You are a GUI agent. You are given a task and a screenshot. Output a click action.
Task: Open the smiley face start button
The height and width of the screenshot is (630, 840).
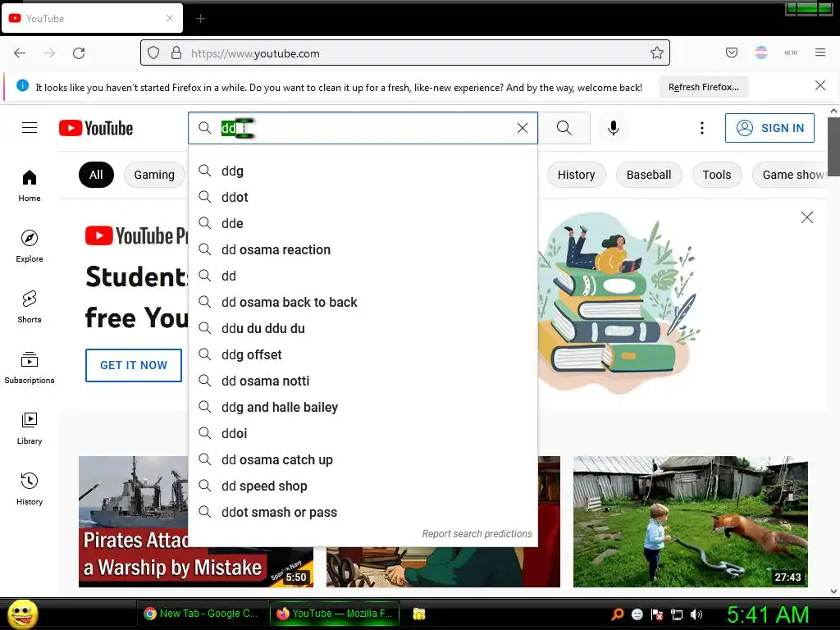pos(22,614)
